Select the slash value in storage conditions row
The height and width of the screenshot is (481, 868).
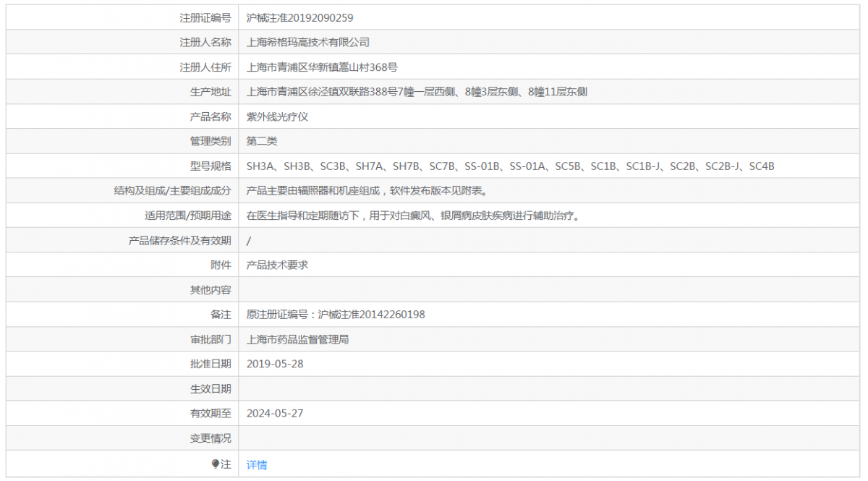point(249,240)
